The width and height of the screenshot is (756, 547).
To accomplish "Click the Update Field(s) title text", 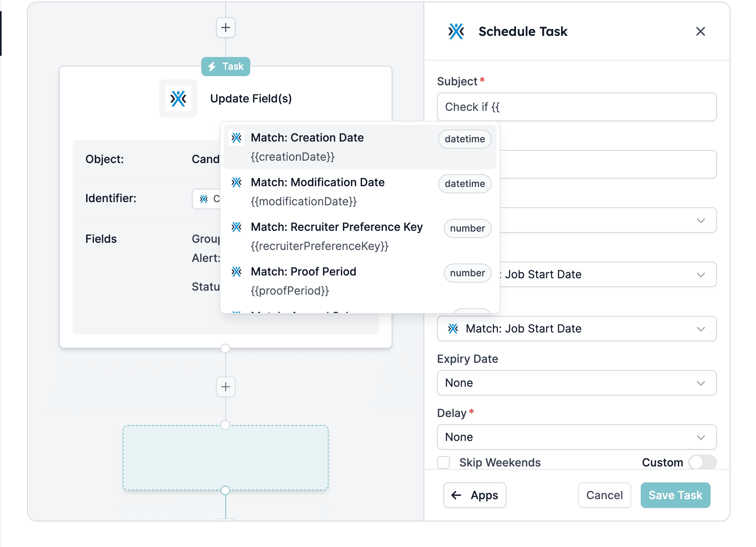I will tap(251, 98).
